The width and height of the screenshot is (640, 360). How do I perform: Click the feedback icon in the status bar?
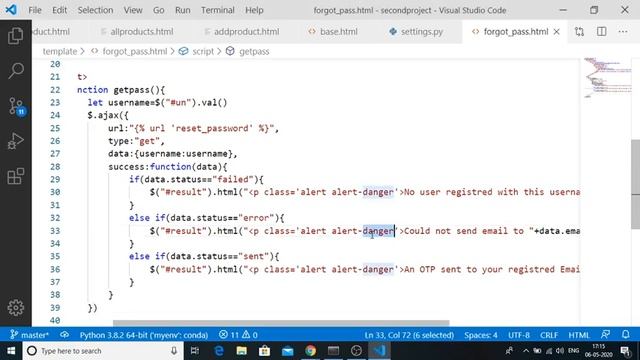pos(605,335)
